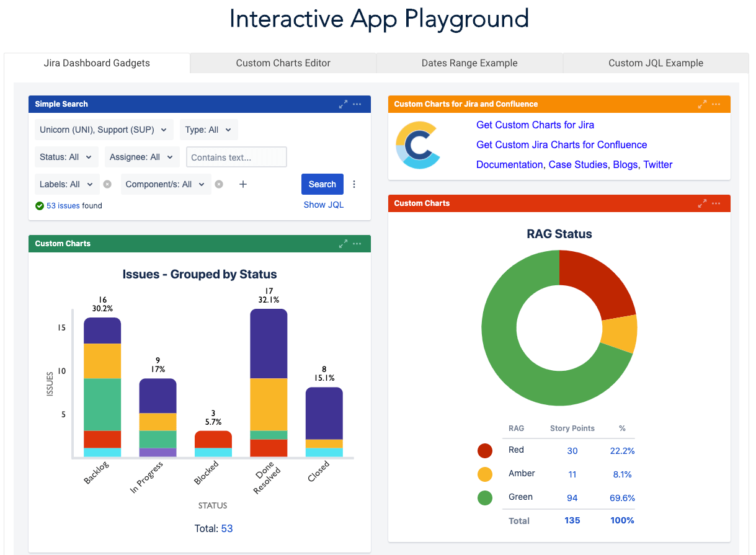Open the Status filter dropdown
Screen dimensions: 756x555
(66, 157)
